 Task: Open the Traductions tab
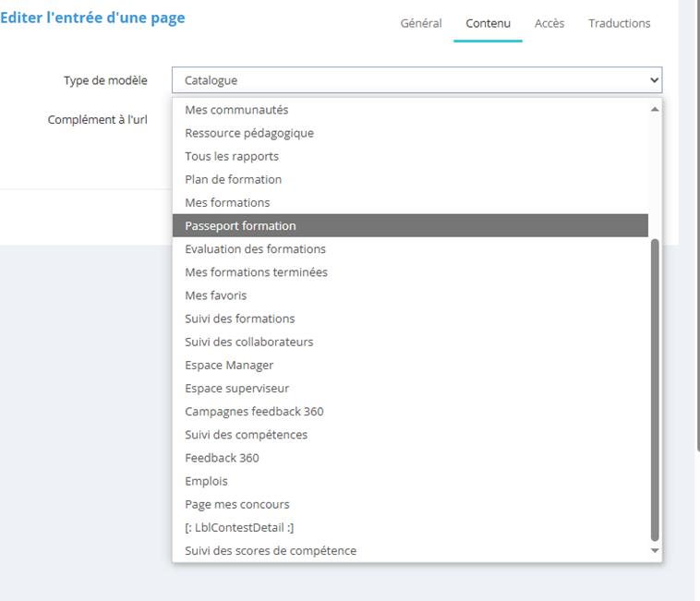619,23
